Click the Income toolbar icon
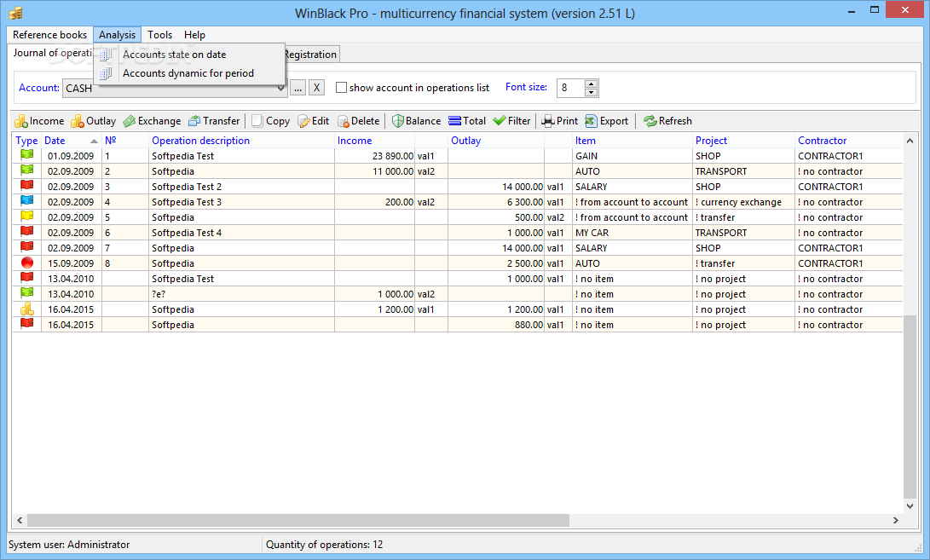This screenshot has height=560, width=930. click(21, 121)
